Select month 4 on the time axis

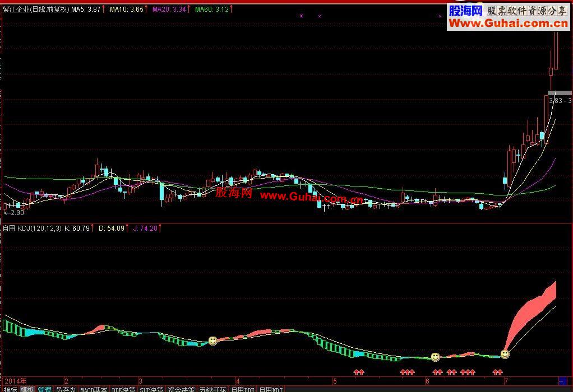click(238, 381)
